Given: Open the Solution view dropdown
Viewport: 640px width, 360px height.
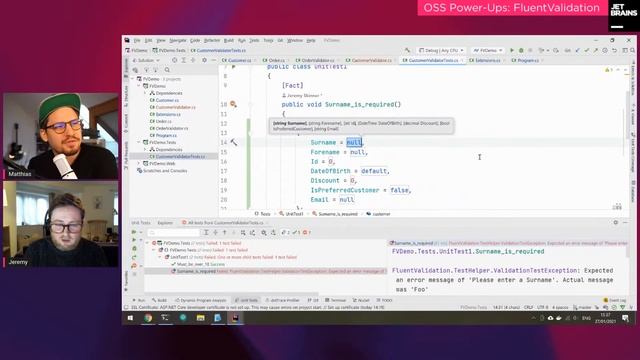Looking at the screenshot, I should pyautogui.click(x=146, y=60).
